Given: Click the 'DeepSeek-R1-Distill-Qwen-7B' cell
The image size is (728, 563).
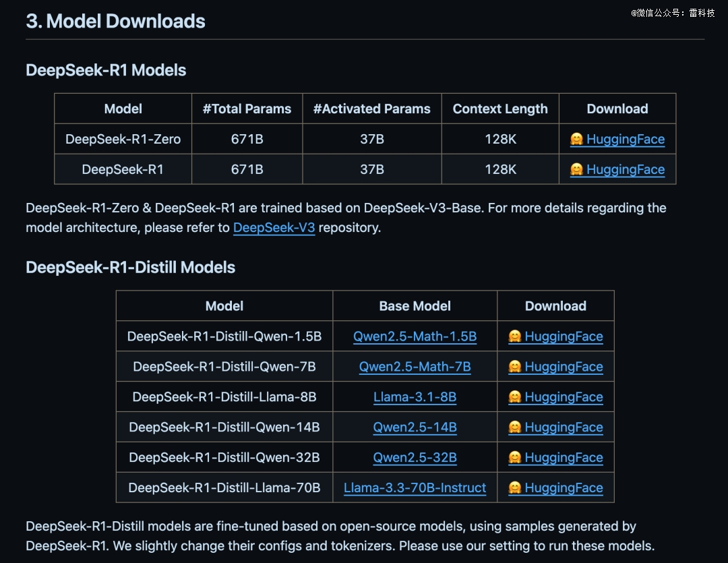Looking at the screenshot, I should coord(224,367).
